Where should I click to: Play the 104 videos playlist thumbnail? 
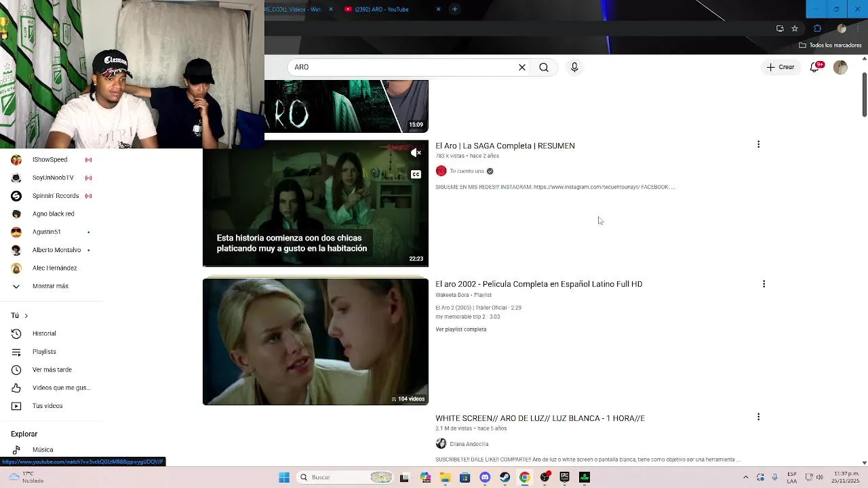(315, 342)
